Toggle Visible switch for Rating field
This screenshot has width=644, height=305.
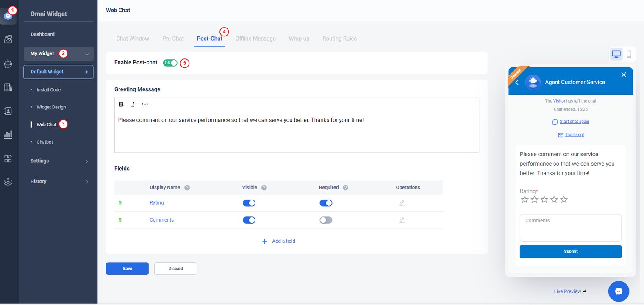(x=249, y=203)
